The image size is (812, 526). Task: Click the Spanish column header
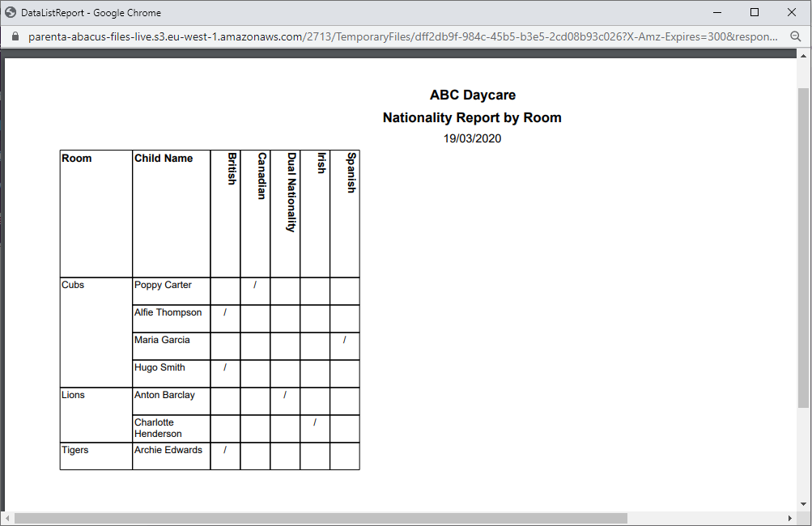click(344, 214)
